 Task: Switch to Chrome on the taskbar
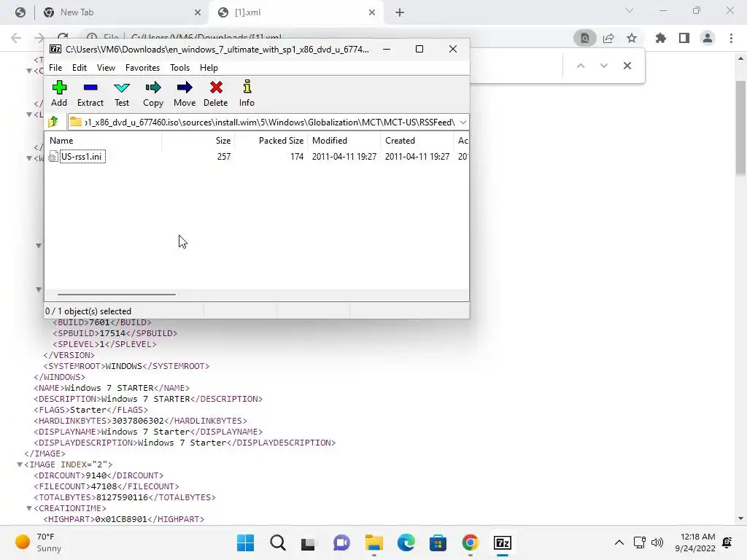471,542
